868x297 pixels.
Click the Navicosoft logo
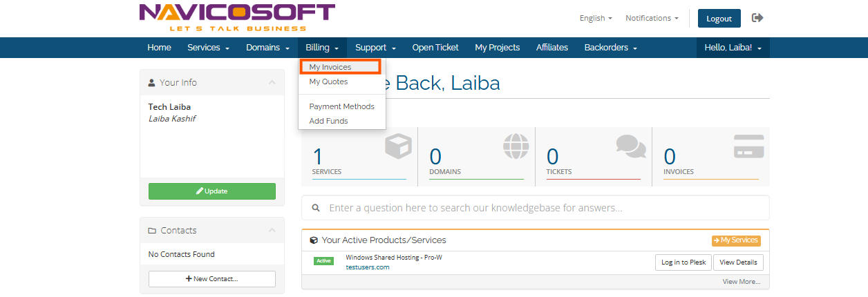tap(237, 17)
